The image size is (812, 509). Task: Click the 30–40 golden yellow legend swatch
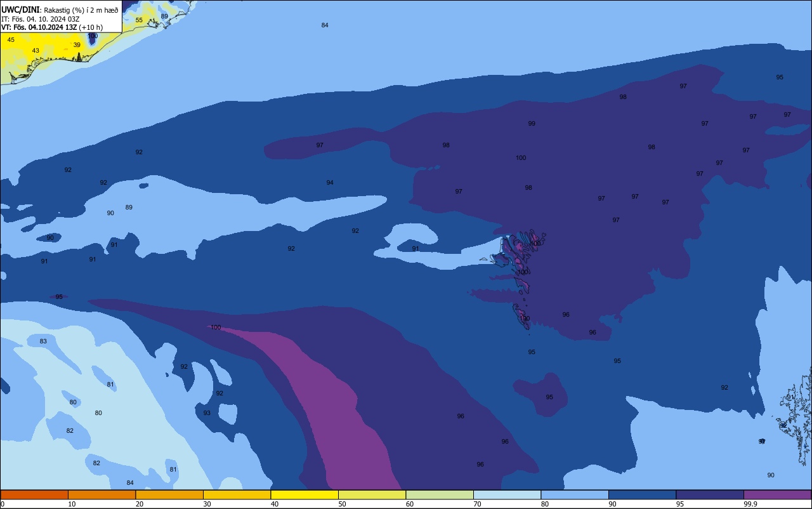pos(237,494)
